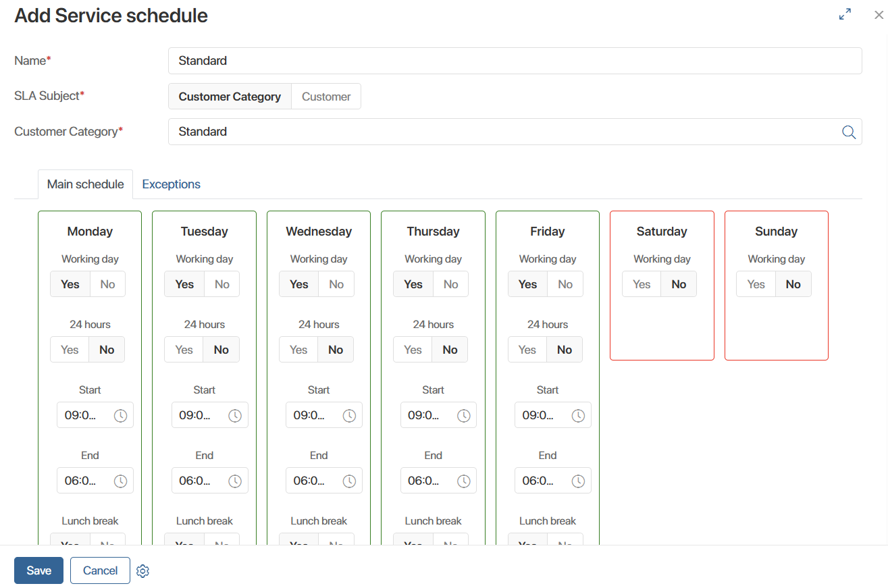Open the Tuesday End time clock picker
888x588 pixels.
235,481
